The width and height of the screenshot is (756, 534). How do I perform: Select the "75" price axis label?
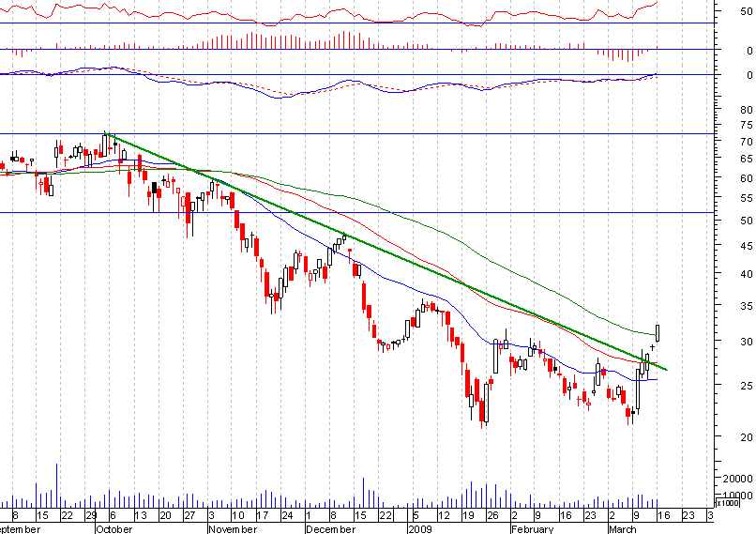(747, 126)
